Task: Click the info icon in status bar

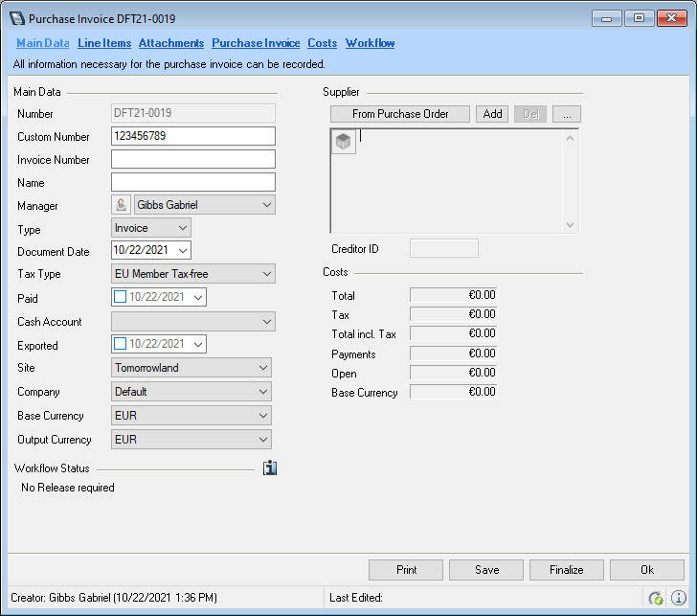Action: [679, 598]
